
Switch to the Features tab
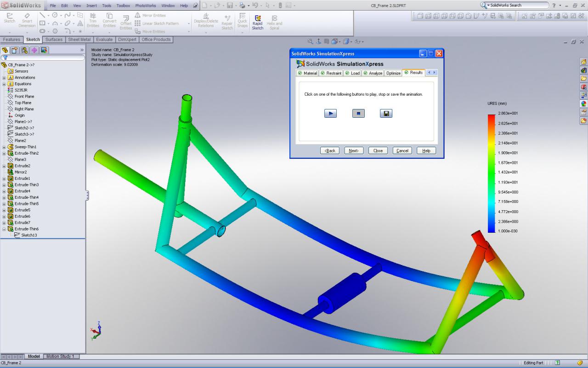[11, 40]
